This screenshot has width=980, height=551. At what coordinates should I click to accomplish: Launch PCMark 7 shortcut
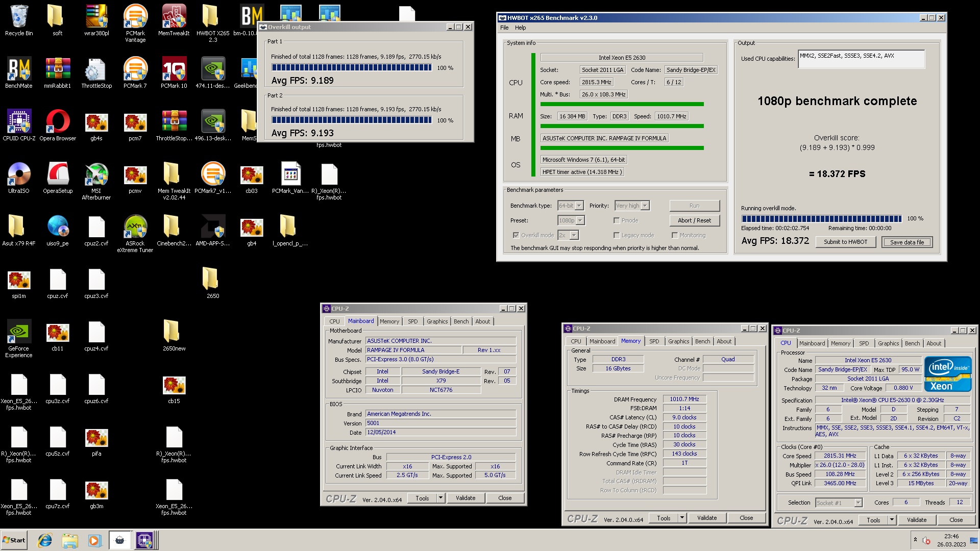135,73
